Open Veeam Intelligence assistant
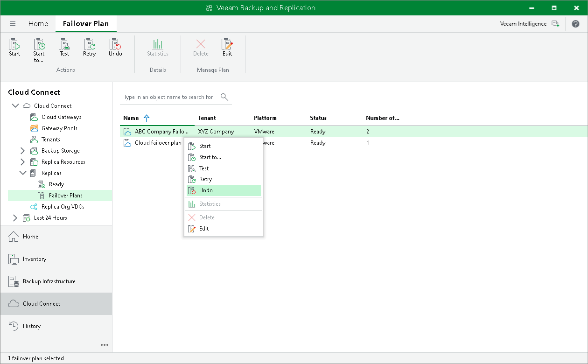Screen dimensions: 588x364 pyautogui.click(x=529, y=24)
